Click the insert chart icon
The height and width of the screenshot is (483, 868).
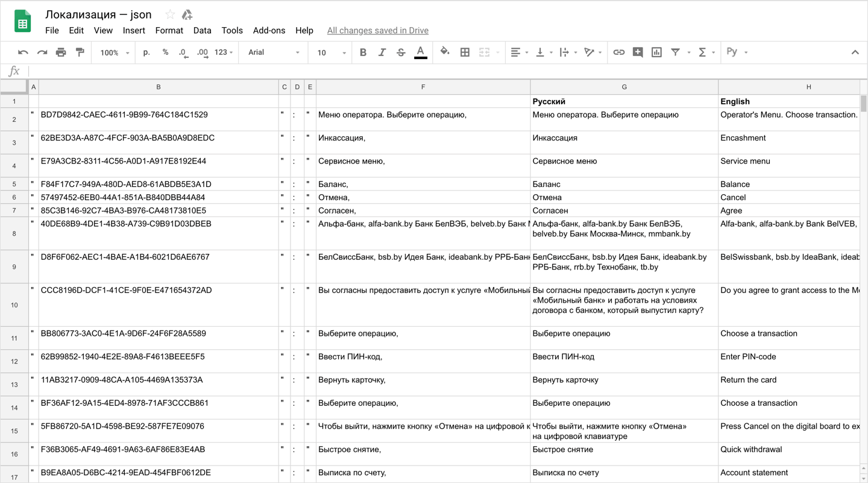656,52
